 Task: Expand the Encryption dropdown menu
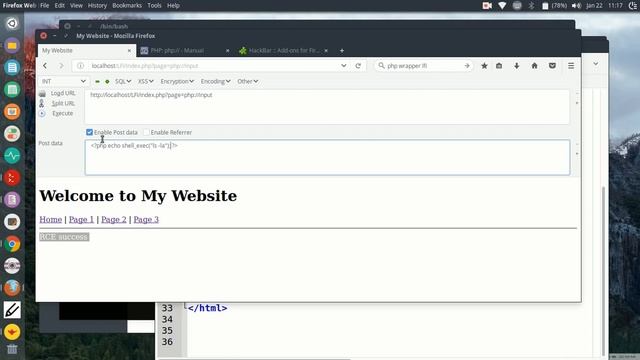(x=177, y=81)
